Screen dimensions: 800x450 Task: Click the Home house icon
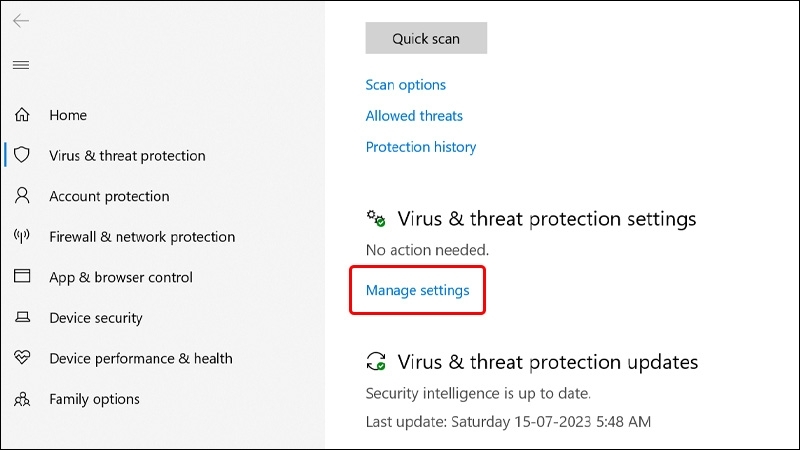click(x=22, y=115)
